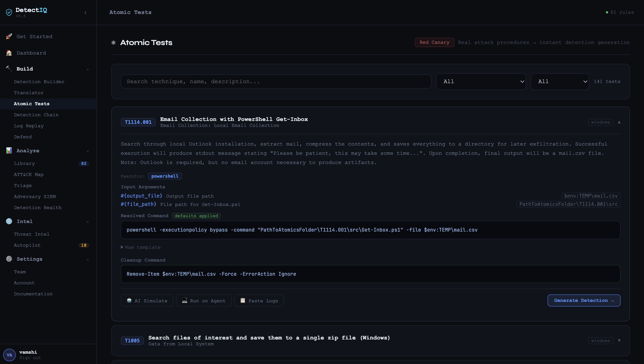Click the VA user avatar
644x364 pixels.
pos(9,355)
